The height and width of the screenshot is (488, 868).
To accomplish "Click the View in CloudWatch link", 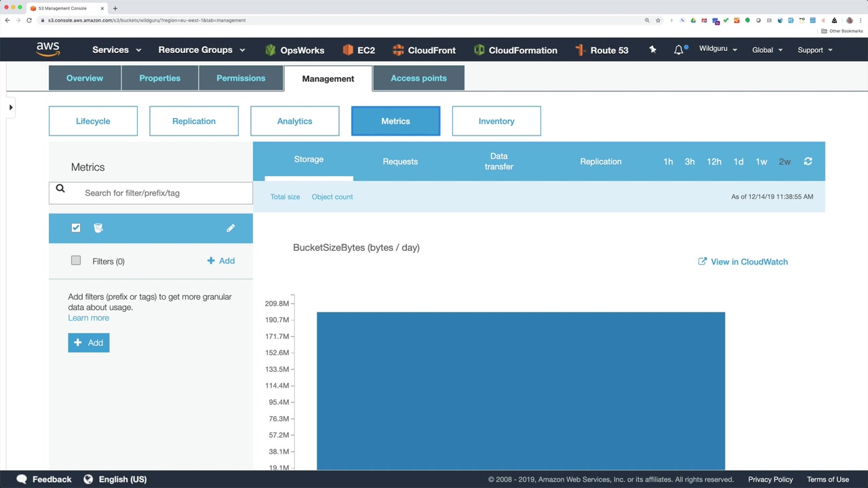I will tap(743, 262).
